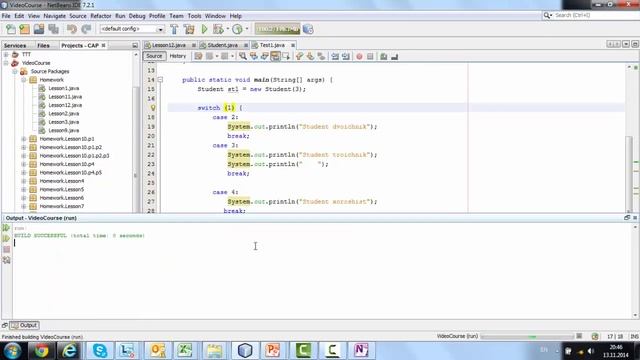
Task: Switch to History editor view
Action: pos(178,56)
